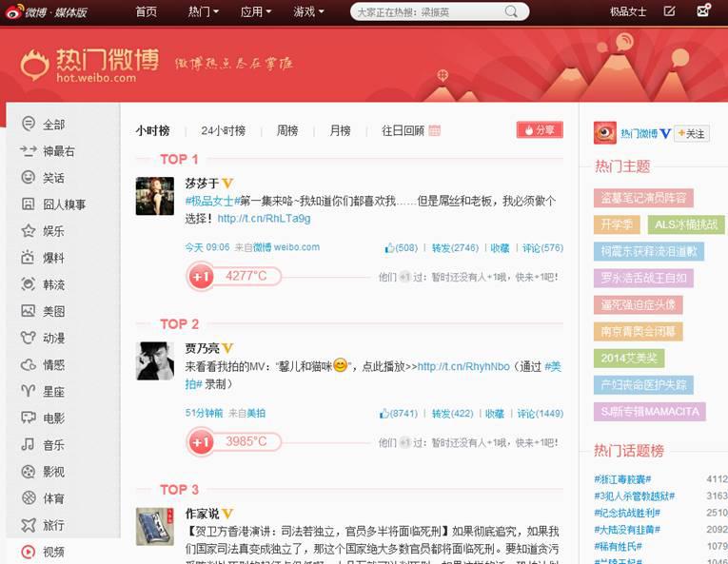Click the 全部 category icon
Viewport: 728px width, 564px height.
[29, 124]
